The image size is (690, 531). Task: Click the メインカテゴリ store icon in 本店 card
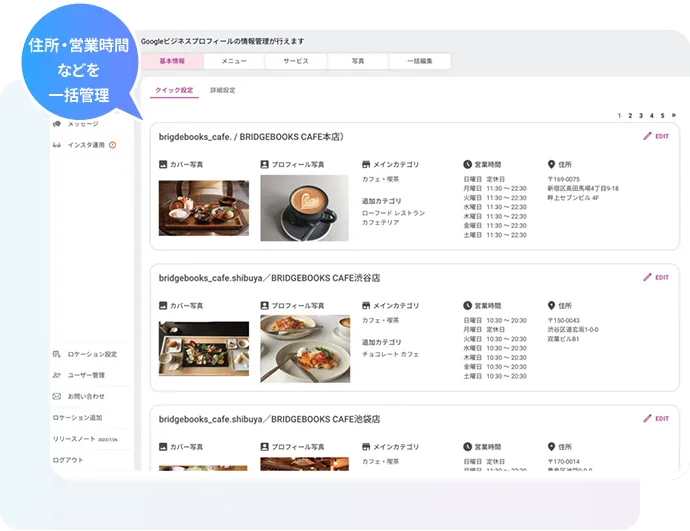(366, 165)
